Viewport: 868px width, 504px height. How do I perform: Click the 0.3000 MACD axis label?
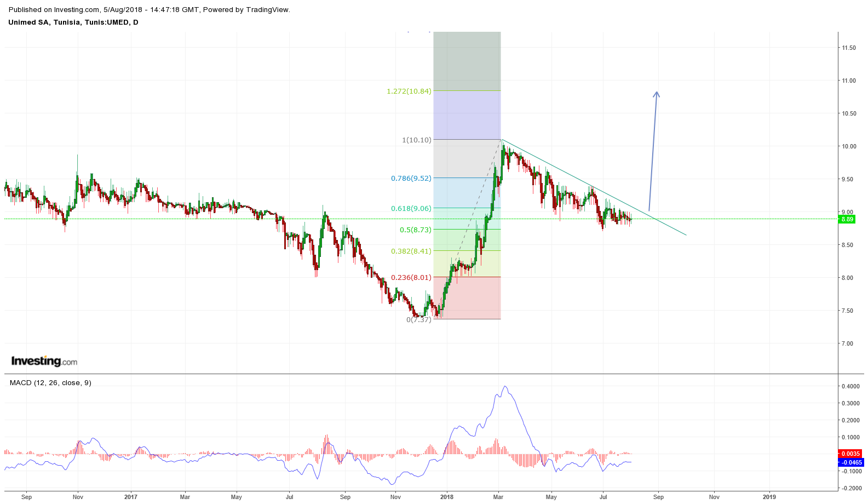(x=850, y=403)
